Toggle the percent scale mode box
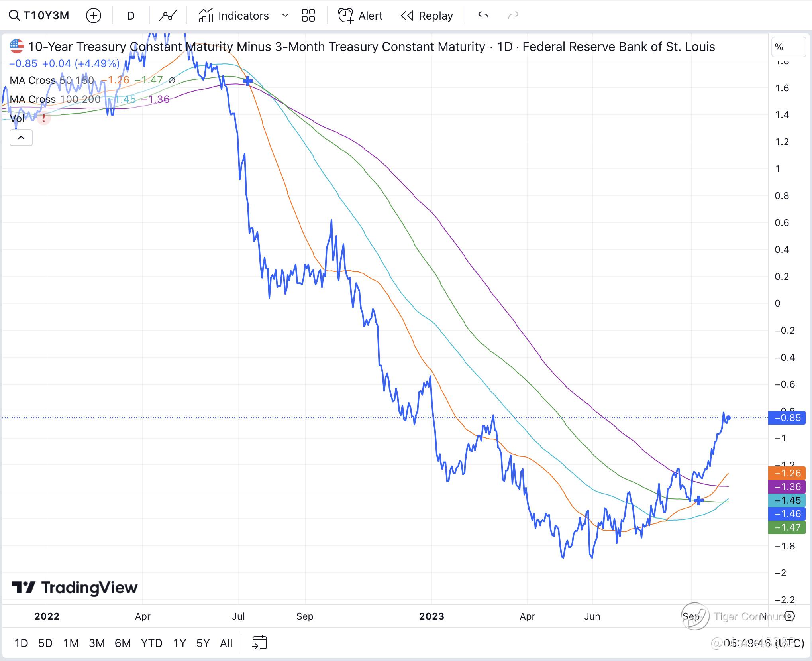The height and width of the screenshot is (661, 812). [788, 47]
